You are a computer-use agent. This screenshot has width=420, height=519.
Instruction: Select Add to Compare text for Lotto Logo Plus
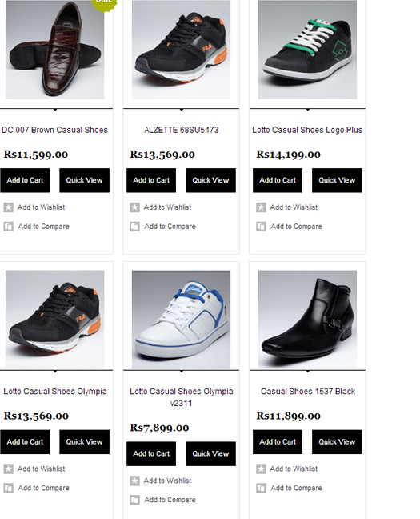(x=296, y=227)
